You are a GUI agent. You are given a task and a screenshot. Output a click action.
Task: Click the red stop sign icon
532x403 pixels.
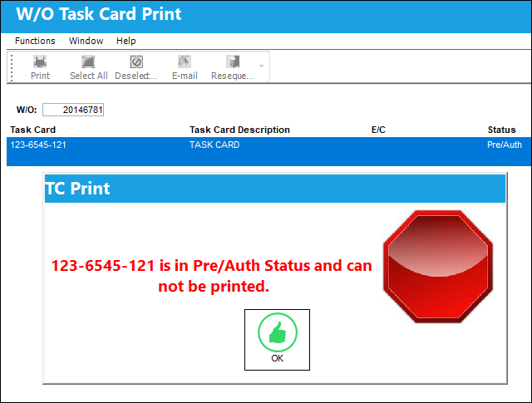[x=438, y=267]
